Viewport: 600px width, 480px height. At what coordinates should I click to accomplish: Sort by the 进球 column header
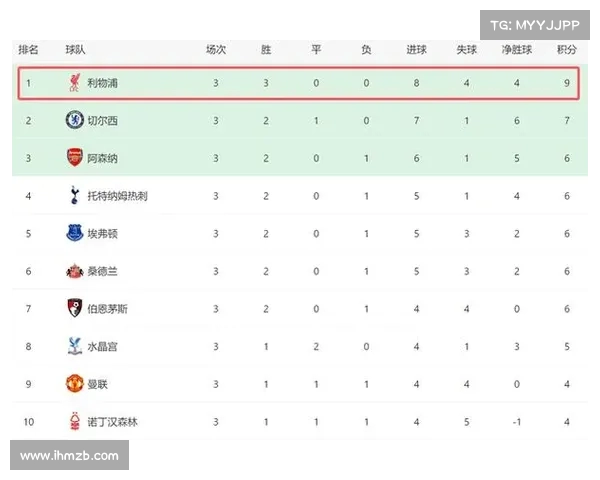[416, 50]
